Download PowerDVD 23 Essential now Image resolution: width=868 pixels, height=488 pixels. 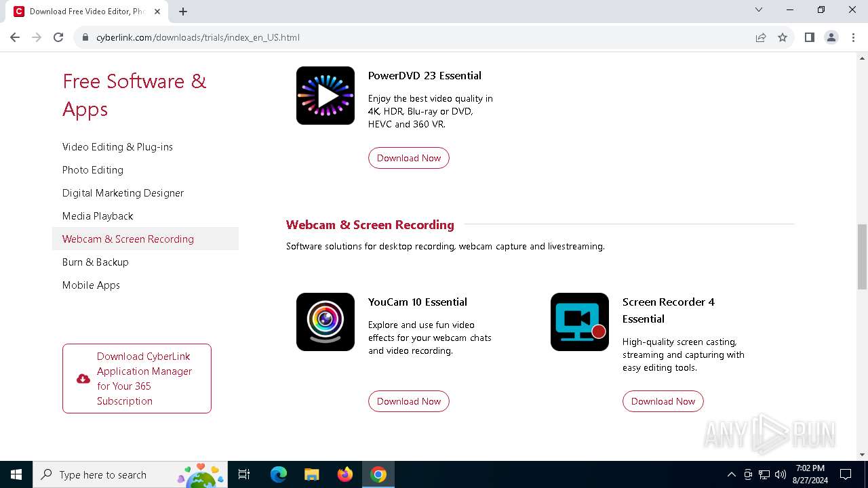tap(409, 158)
